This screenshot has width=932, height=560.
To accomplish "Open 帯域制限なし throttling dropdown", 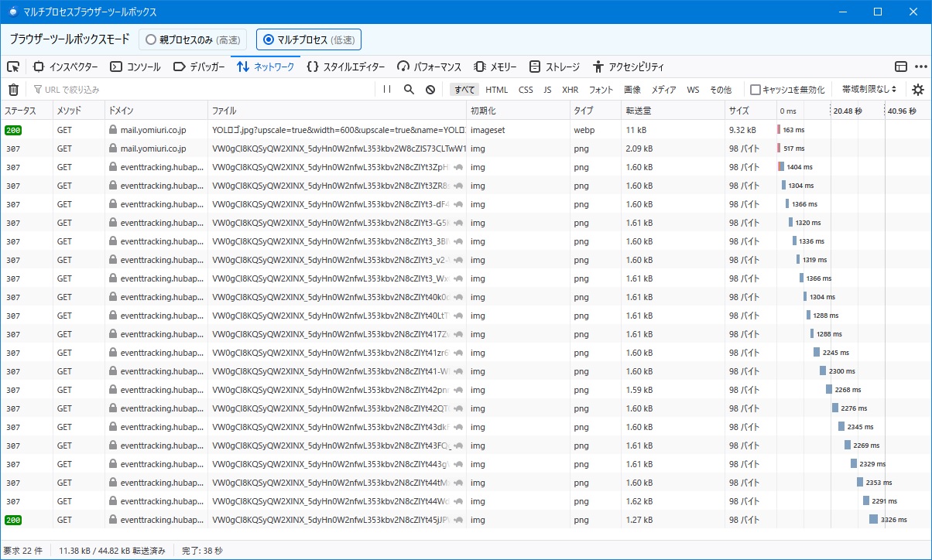I will pos(869,90).
